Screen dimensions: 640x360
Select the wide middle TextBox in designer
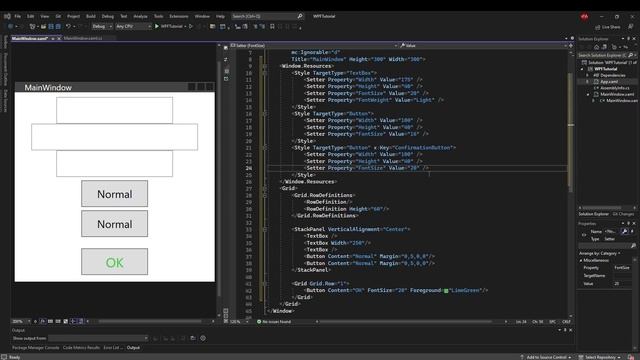114,137
